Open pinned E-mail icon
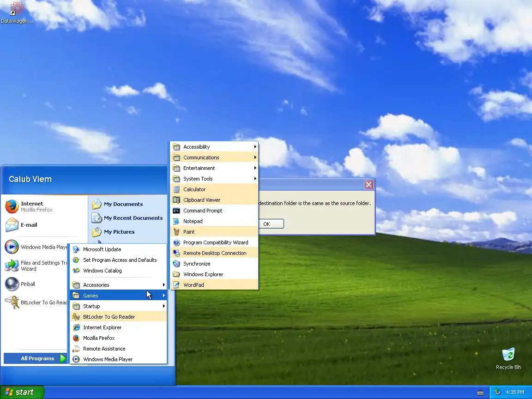Screen dimensions: 532x399 12,224
